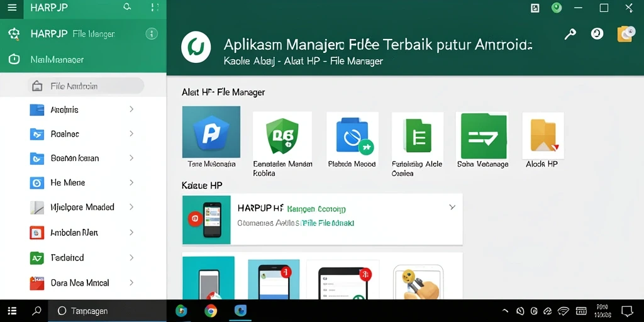Click the green location pin icon in title bar
Viewport: 644px width, 322px height.
pyautogui.click(x=557, y=8)
